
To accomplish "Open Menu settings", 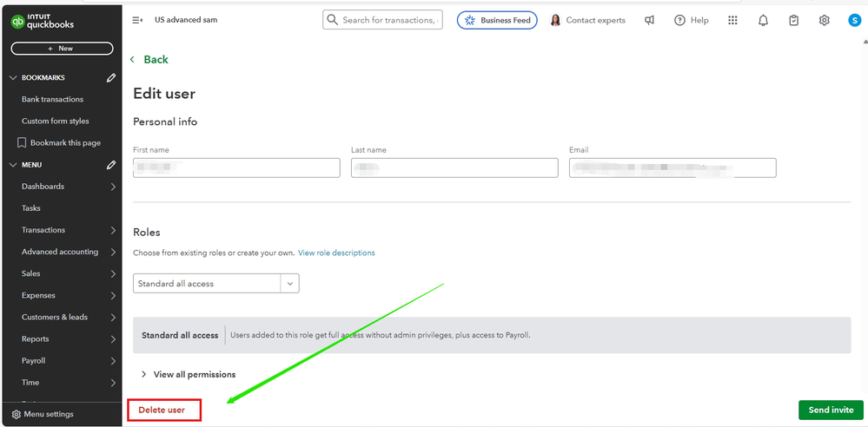I will [43, 414].
